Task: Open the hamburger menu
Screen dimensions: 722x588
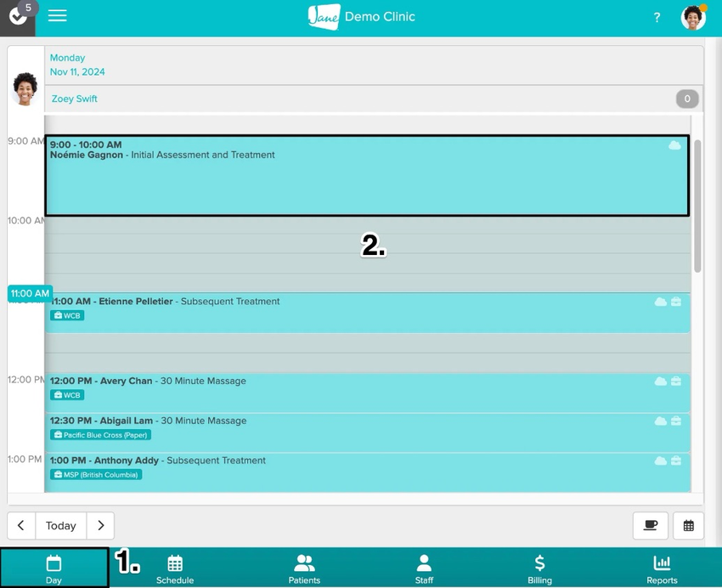Action: pyautogui.click(x=58, y=15)
